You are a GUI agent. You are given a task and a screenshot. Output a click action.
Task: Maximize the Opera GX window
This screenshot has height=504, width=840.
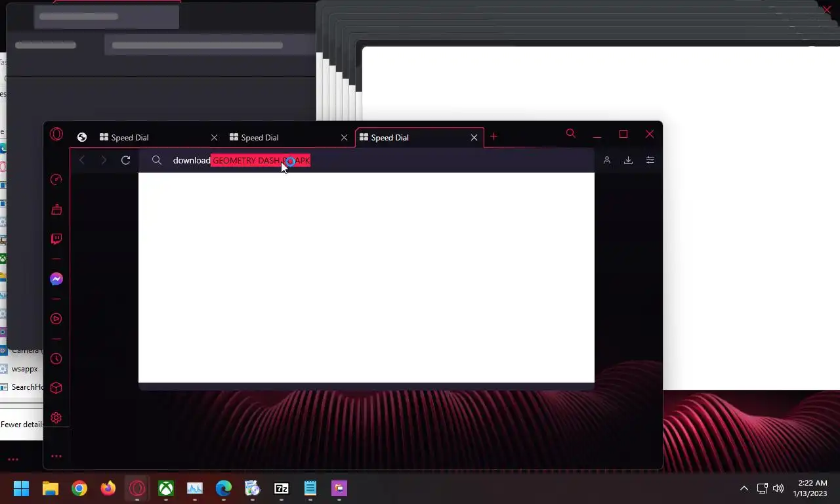623,134
